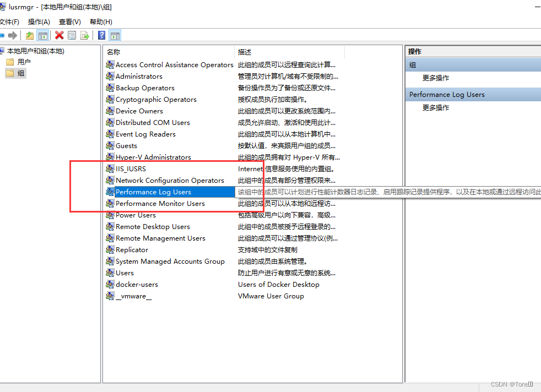Screen dimensions: 541x392
Task: Select Access Control Assistance Operators group
Action: point(174,65)
